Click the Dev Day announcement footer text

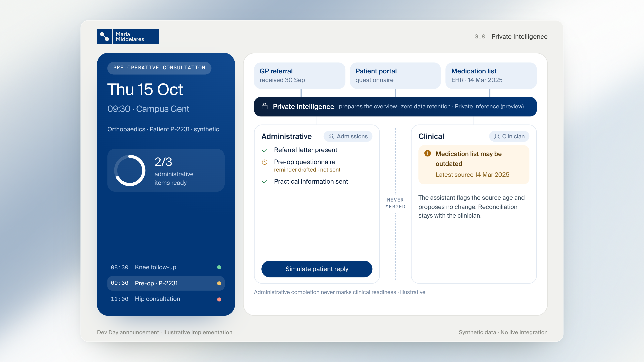164,332
